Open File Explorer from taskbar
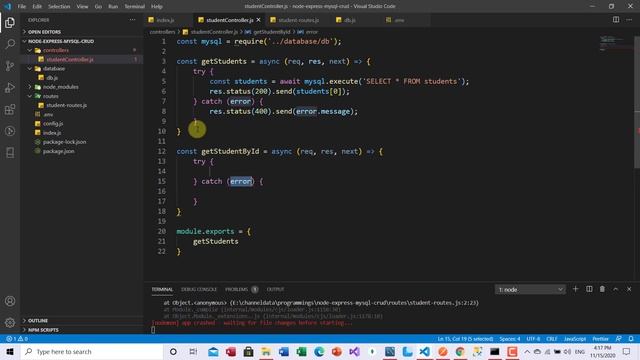The image size is (640, 360). (266, 351)
